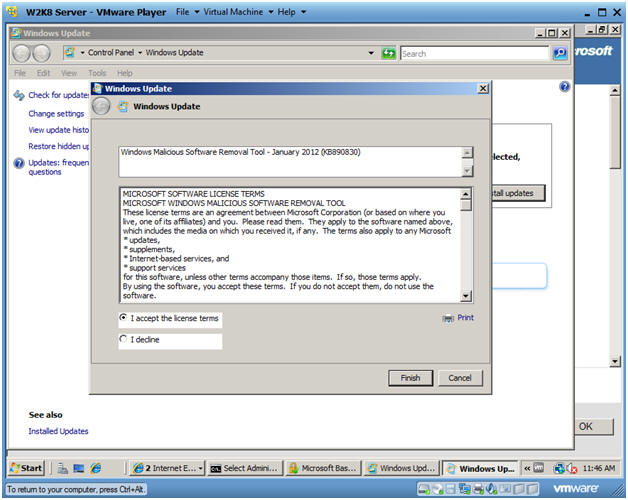Click the VMware Player title bar icon
The height and width of the screenshot is (500, 628).
point(12,12)
